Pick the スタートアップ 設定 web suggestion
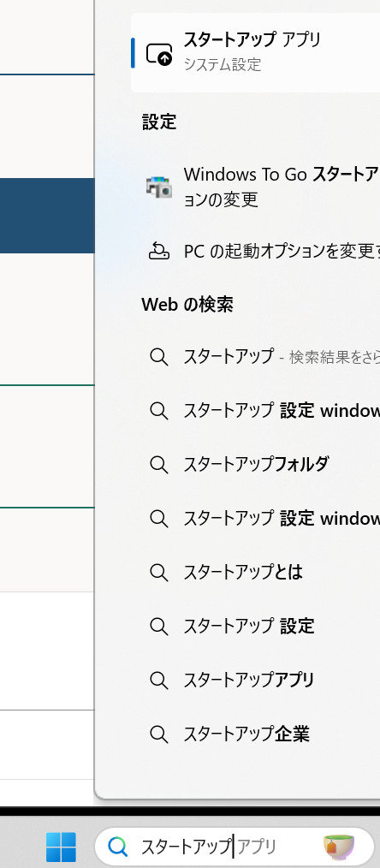The image size is (380, 868). pos(256,626)
